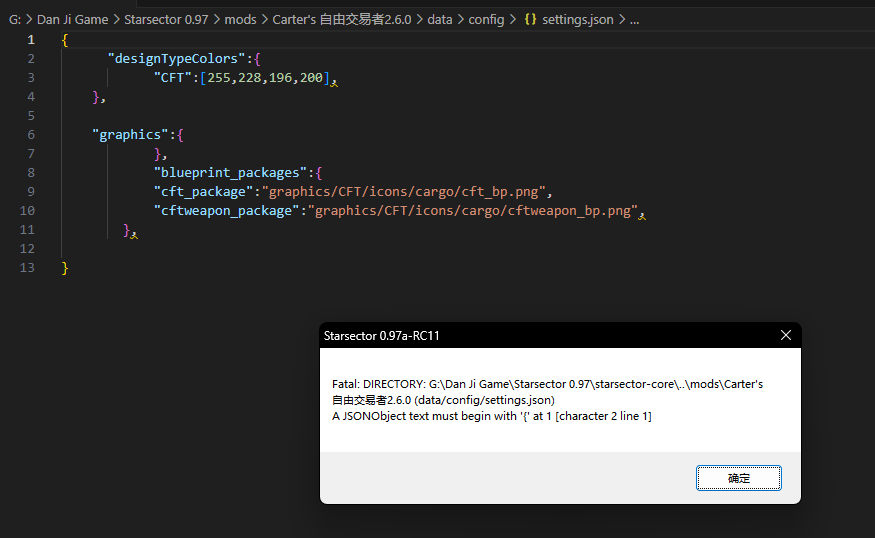Click the CFT color array [255,228,196,200]
Viewport: 875px width, 538px height.
click(x=264, y=78)
